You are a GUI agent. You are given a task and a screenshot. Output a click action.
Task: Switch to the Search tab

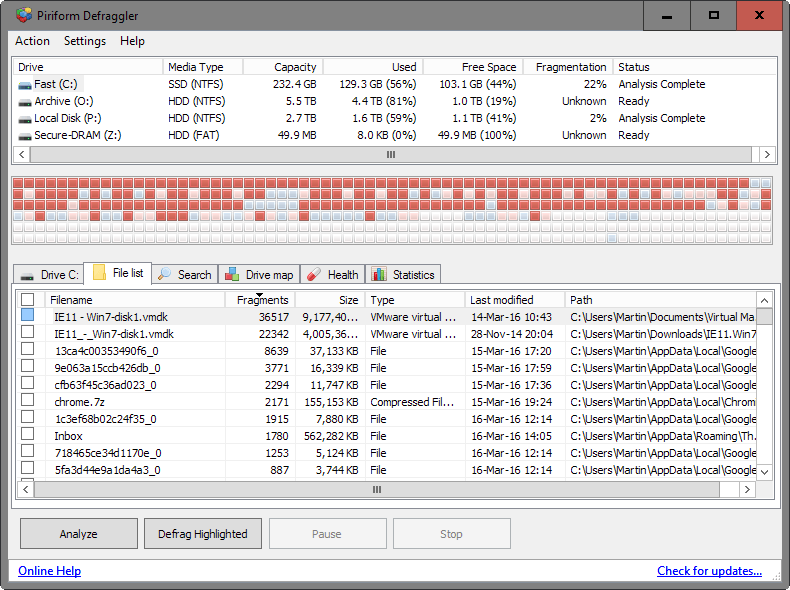coord(185,275)
